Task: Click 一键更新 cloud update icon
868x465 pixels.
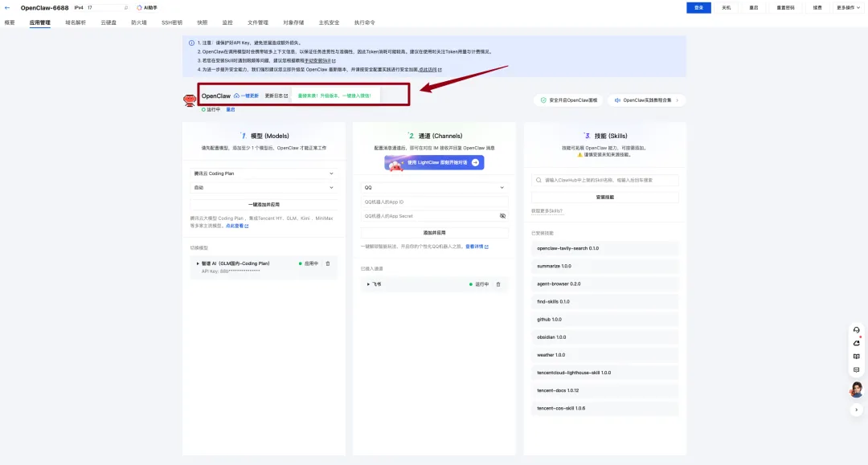Action: click(236, 96)
